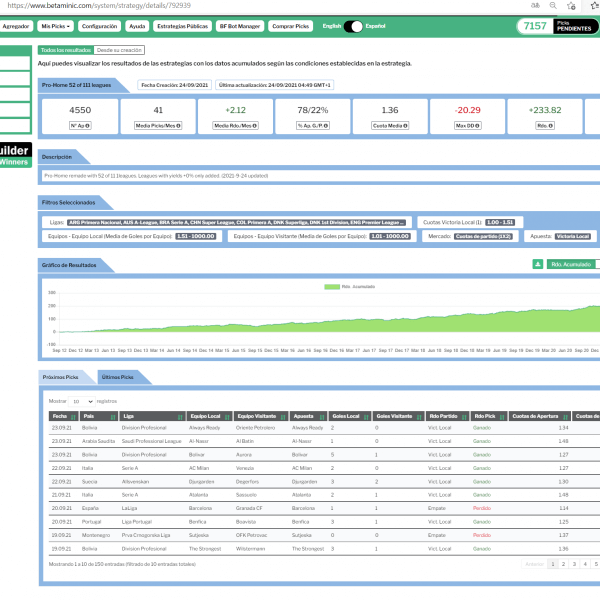Toggle the Rdo. Acumulado chart button
The width and height of the screenshot is (600, 600).
[x=571, y=264]
